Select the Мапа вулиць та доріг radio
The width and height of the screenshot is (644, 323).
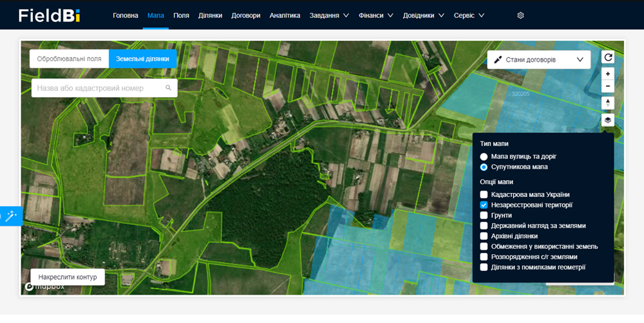tap(484, 156)
